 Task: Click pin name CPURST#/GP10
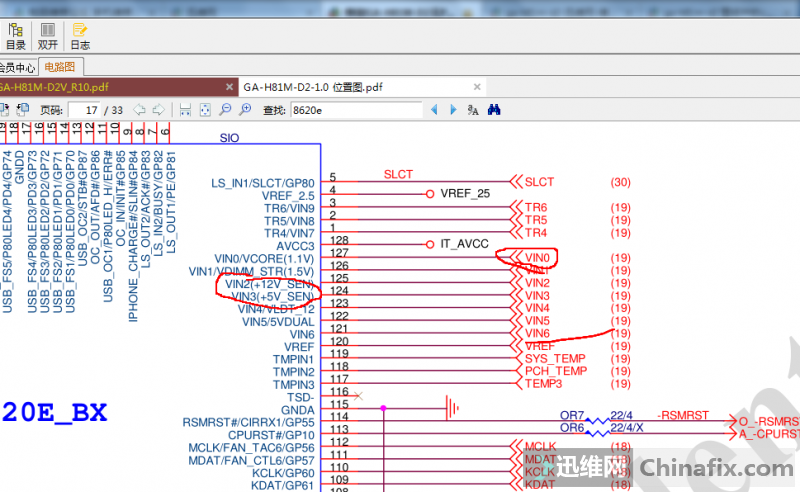coord(271,435)
